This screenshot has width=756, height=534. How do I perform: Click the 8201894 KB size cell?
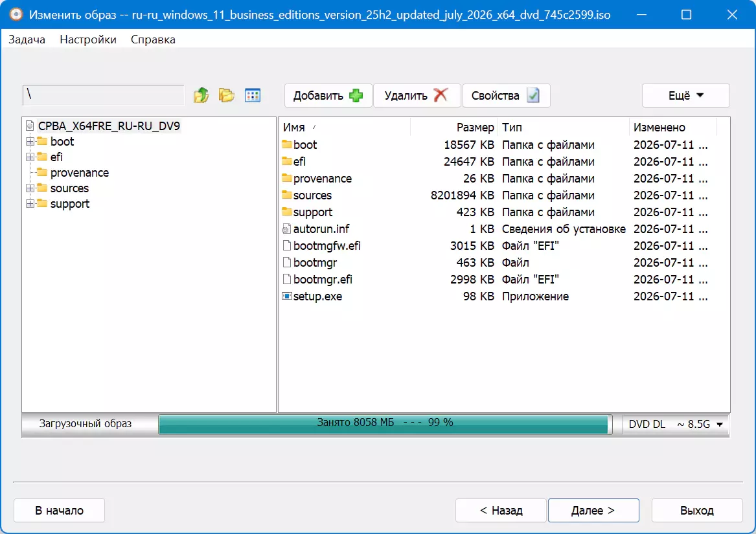pos(463,195)
